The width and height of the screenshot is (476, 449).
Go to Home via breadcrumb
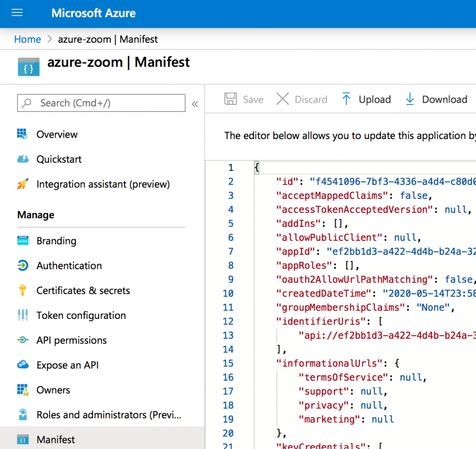pos(27,39)
